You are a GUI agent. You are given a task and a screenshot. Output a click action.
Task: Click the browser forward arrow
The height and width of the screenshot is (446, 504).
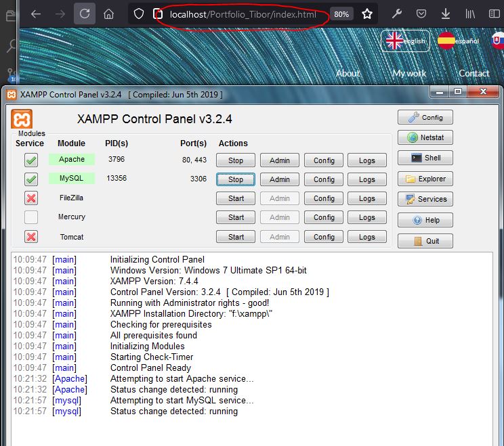coord(60,14)
